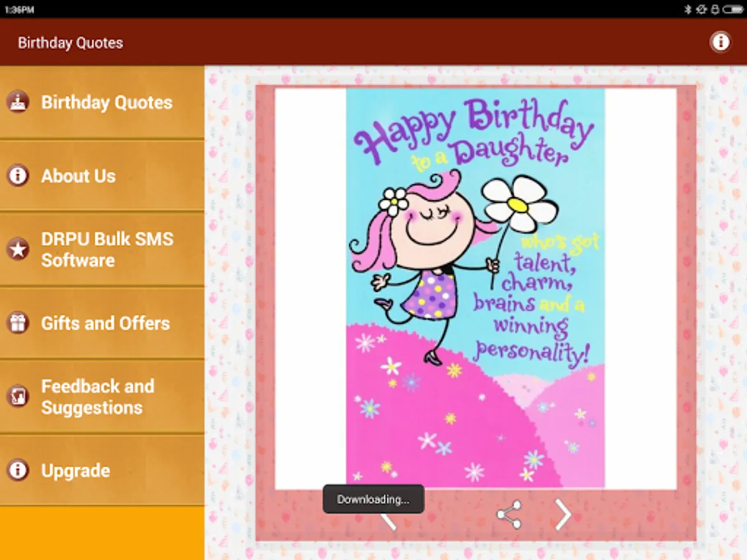Select DRPU Bulk SMS Software in the sidebar
Screen dimensions: 747x560
pyautogui.click(x=102, y=250)
